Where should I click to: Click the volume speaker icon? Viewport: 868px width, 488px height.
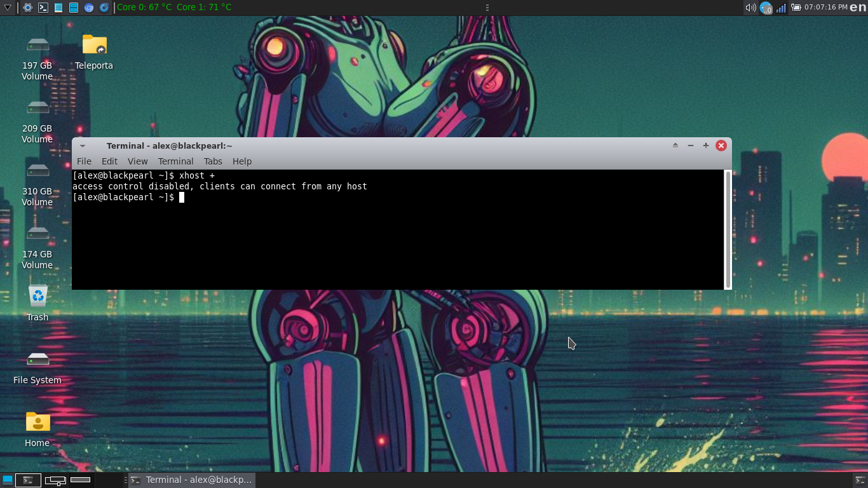(x=750, y=8)
